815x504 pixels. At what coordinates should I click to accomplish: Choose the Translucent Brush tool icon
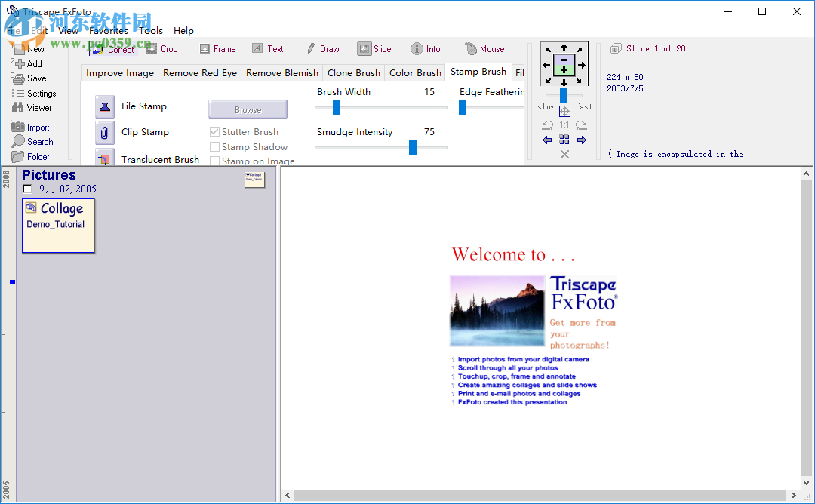(104, 159)
